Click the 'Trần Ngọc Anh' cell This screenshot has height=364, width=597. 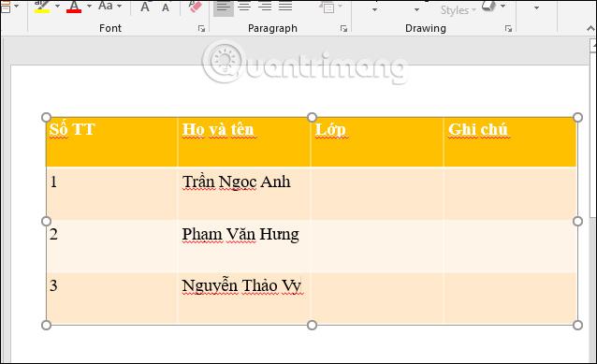(243, 194)
